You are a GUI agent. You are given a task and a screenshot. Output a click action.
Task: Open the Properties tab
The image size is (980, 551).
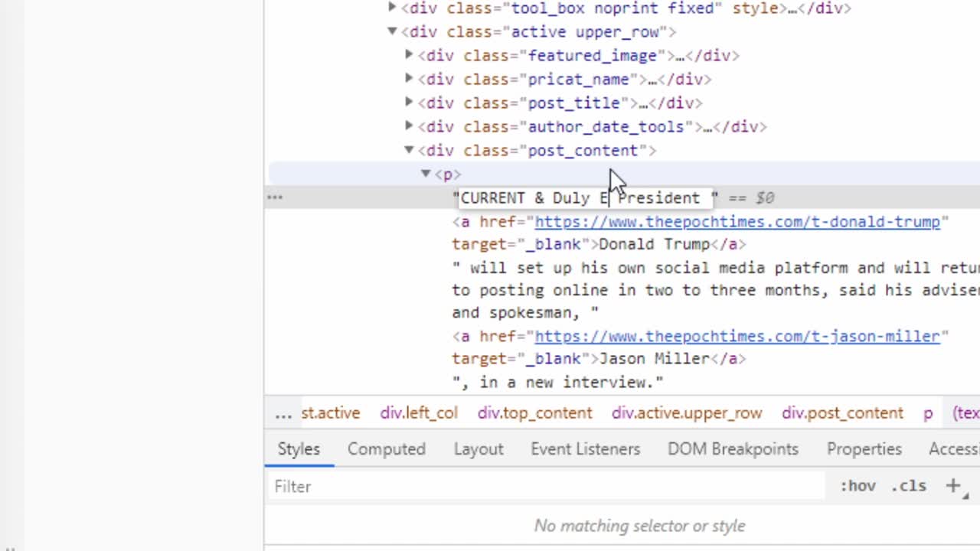coord(864,449)
